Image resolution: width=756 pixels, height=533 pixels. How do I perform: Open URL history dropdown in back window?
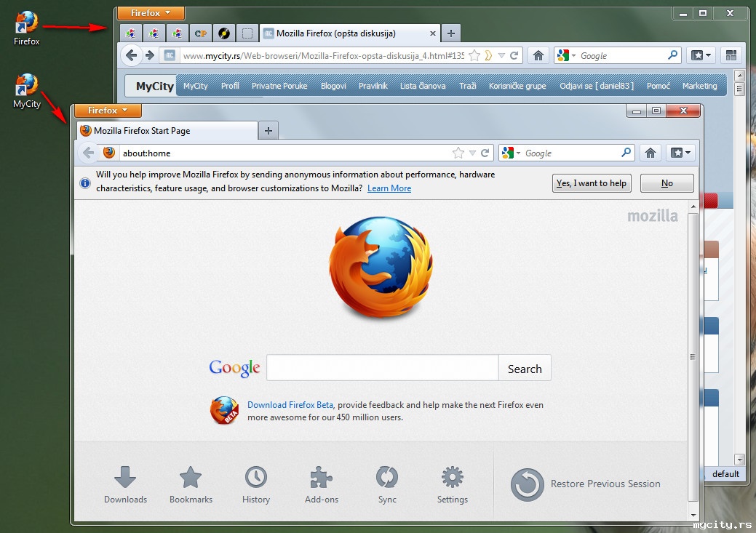pyautogui.click(x=501, y=56)
